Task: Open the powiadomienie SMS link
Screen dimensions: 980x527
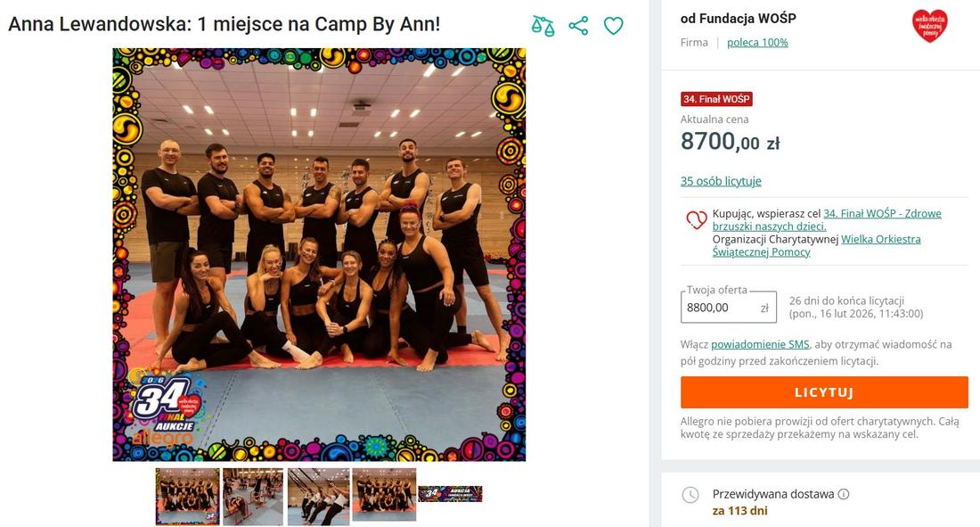Action: click(760, 344)
